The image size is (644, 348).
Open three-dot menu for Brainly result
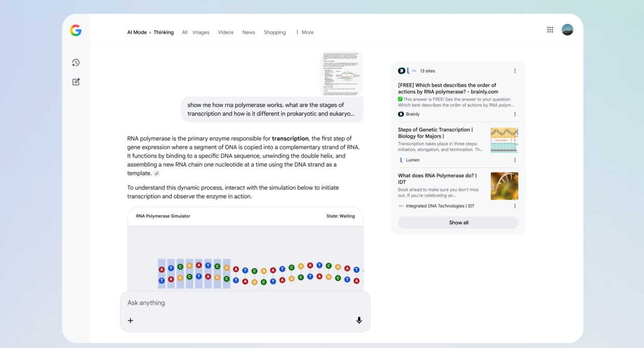click(515, 114)
